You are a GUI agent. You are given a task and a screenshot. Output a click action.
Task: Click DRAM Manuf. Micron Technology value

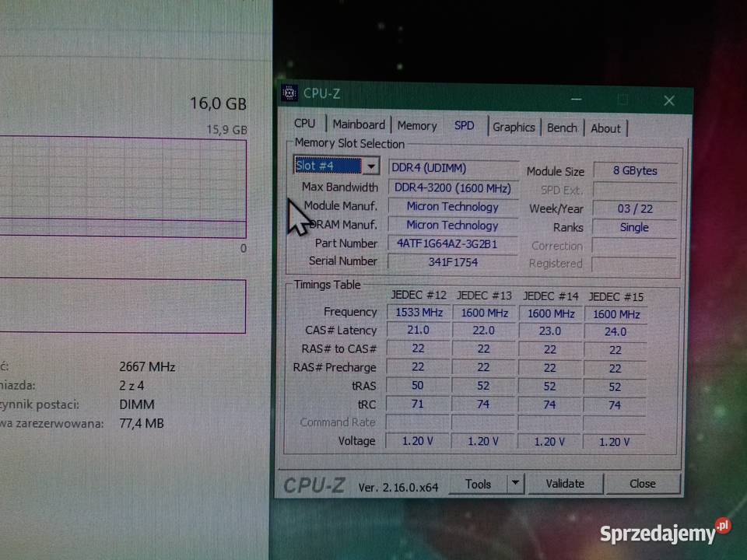coord(452,226)
